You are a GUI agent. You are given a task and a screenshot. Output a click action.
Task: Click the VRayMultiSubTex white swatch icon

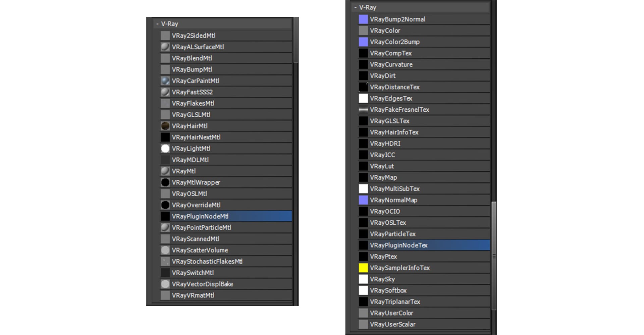363,189
